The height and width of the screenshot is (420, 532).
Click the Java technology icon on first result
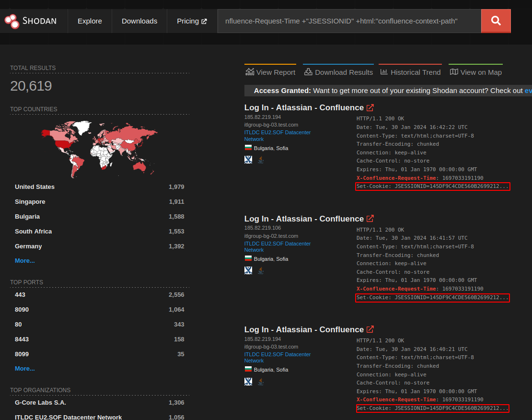(x=261, y=159)
